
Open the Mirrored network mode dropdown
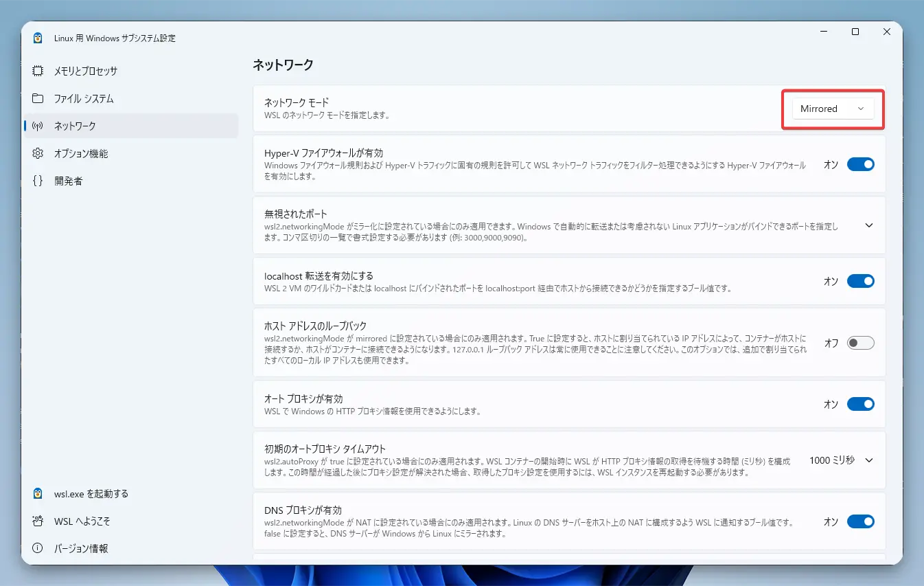pos(833,109)
